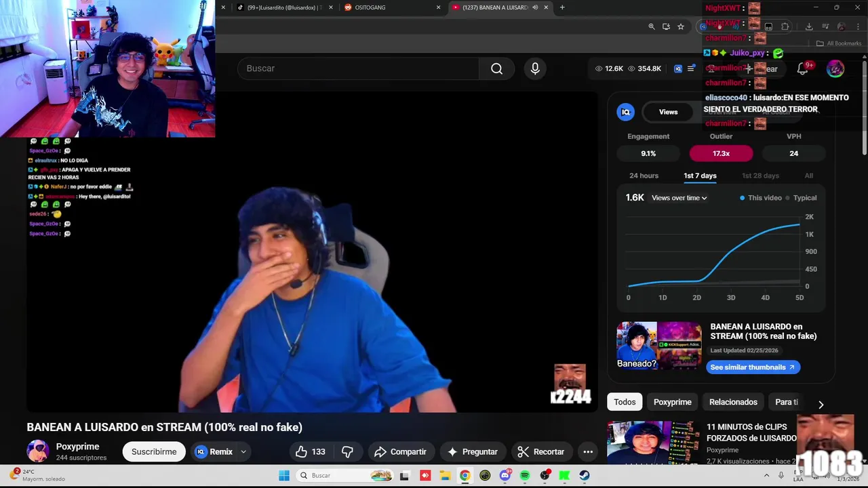
Task: Select 1st 28 days time range
Action: (760, 176)
